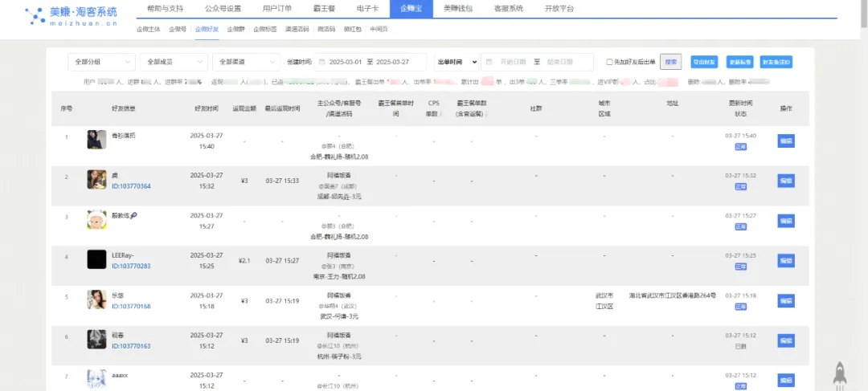Open the ID:103770283 link
Viewport: 868px width, 391px height.
(131, 266)
